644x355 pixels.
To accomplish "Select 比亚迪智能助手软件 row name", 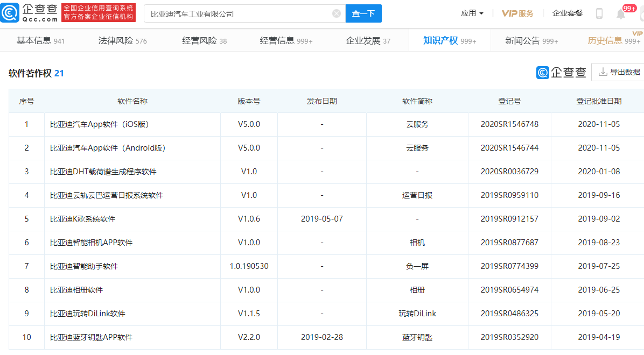I will (x=84, y=266).
